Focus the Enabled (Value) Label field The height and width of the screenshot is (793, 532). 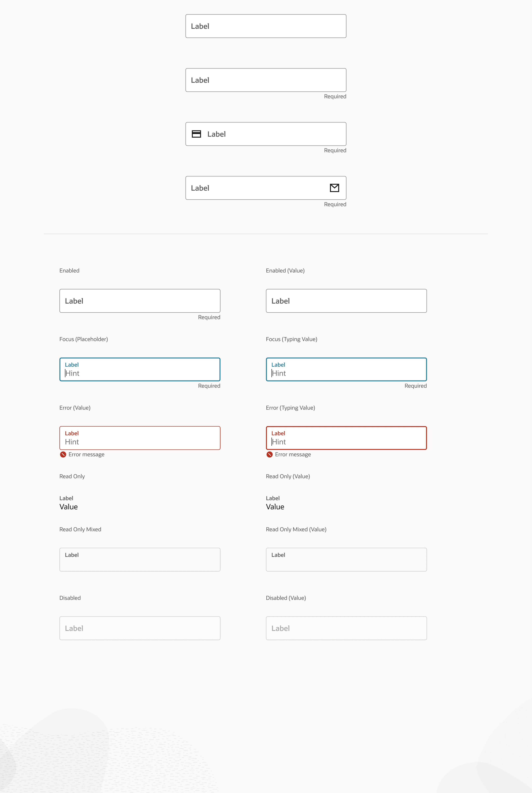tap(346, 301)
